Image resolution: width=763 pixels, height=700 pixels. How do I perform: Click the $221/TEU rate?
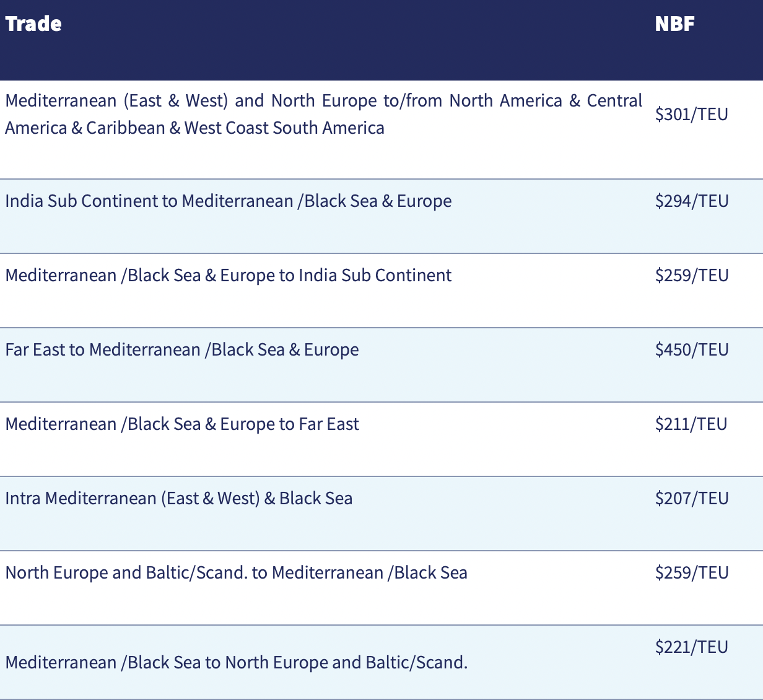point(692,647)
